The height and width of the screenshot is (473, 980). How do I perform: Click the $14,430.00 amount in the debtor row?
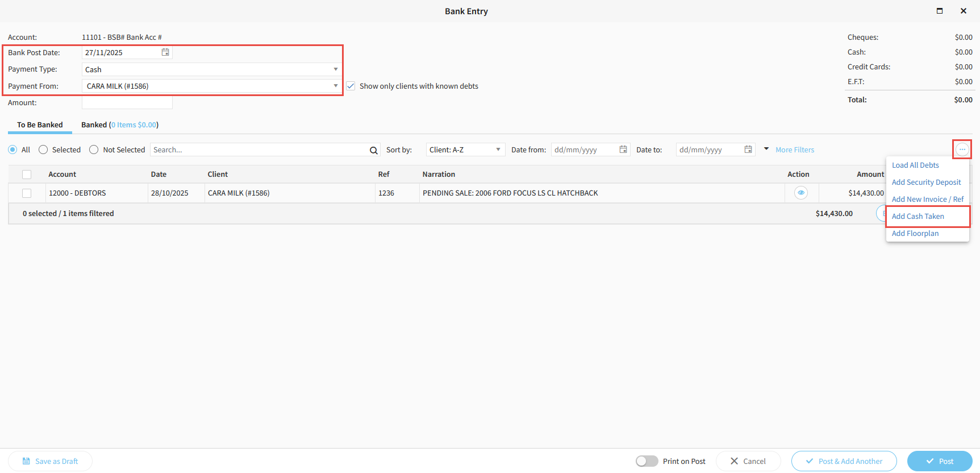coord(866,193)
